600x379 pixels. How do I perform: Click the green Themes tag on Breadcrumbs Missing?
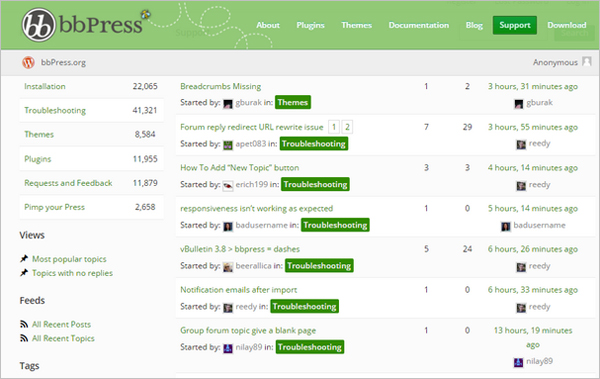coord(293,103)
